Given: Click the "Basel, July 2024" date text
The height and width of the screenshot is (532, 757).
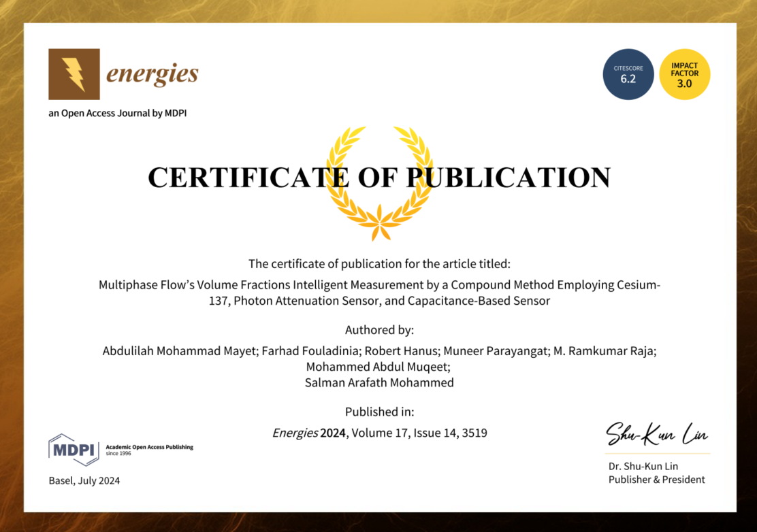Looking at the screenshot, I should (84, 480).
